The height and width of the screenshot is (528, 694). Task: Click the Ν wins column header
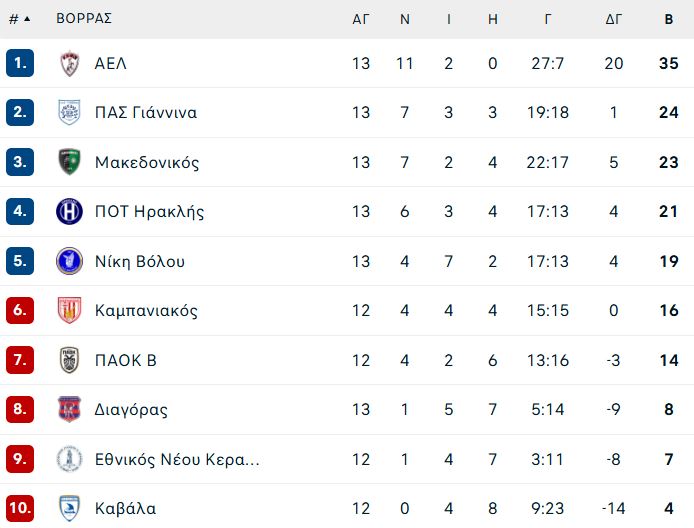(x=405, y=19)
